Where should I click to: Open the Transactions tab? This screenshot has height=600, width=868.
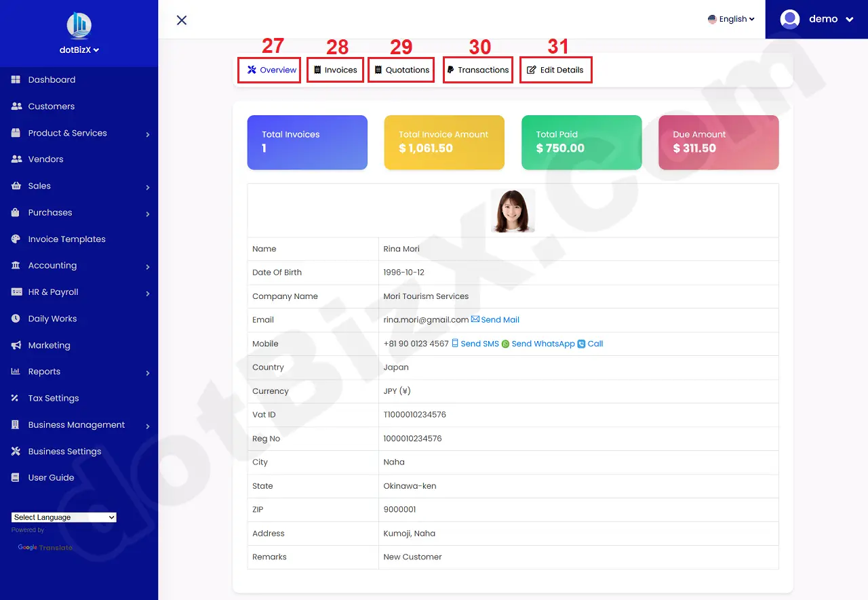tap(478, 70)
